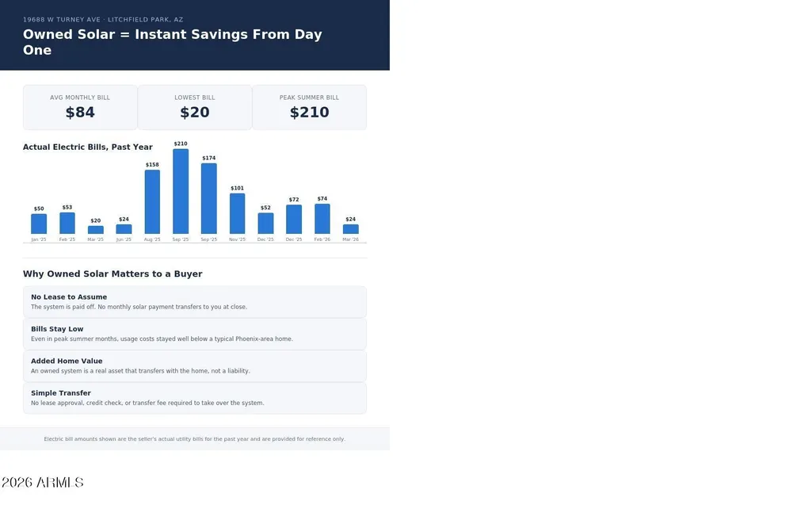Click the $50 Jan '25 bar
The image size is (812, 505).
[x=39, y=224]
